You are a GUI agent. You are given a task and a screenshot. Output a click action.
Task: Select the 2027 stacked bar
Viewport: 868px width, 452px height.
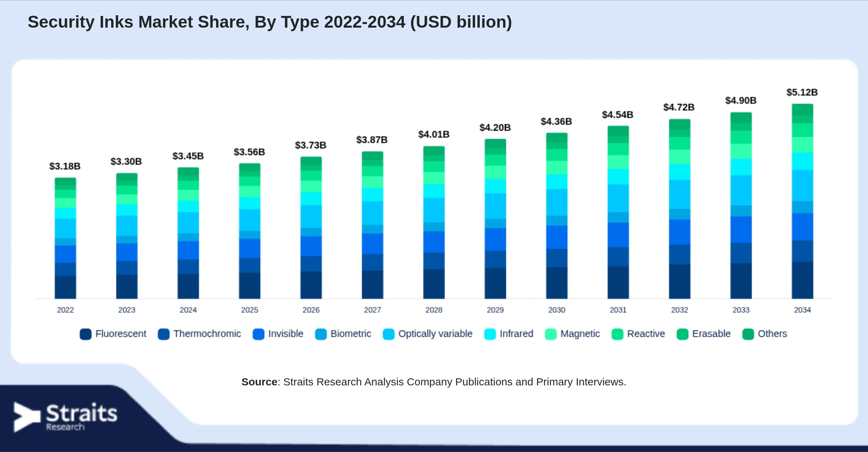click(x=373, y=225)
